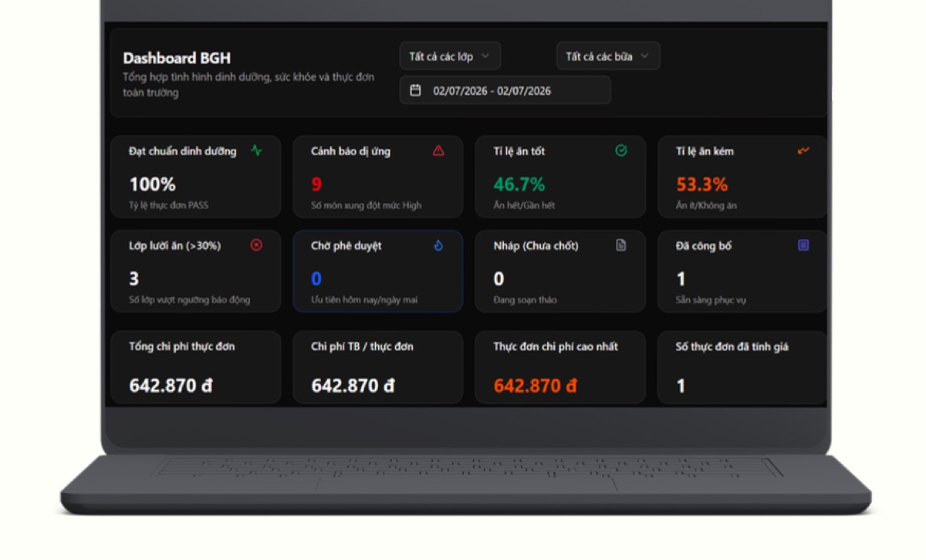
Task: Click the purple icon on Đã công bố card
Action: click(803, 245)
